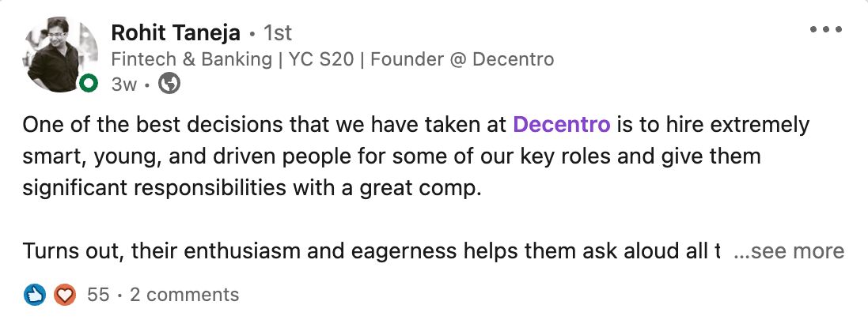Open Rohit Taneja's profile via his name

tap(174, 32)
